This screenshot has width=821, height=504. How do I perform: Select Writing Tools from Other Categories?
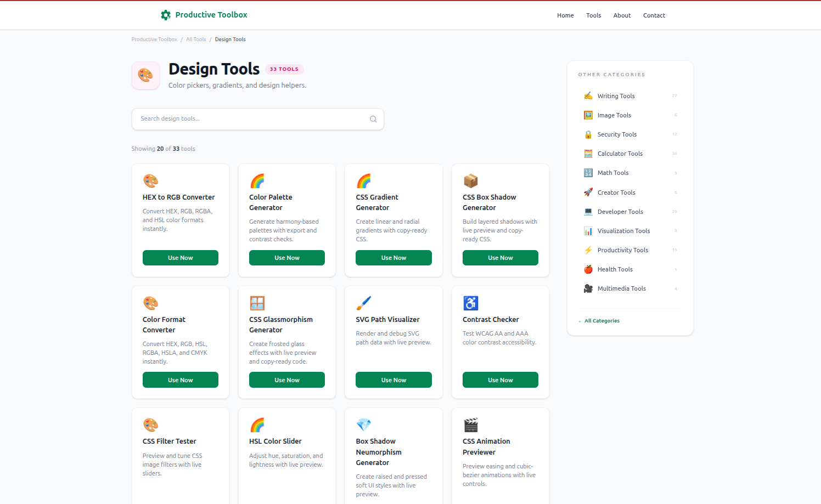616,95
